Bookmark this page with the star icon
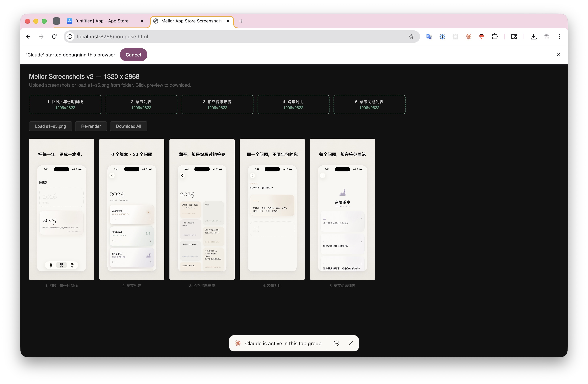 411,37
